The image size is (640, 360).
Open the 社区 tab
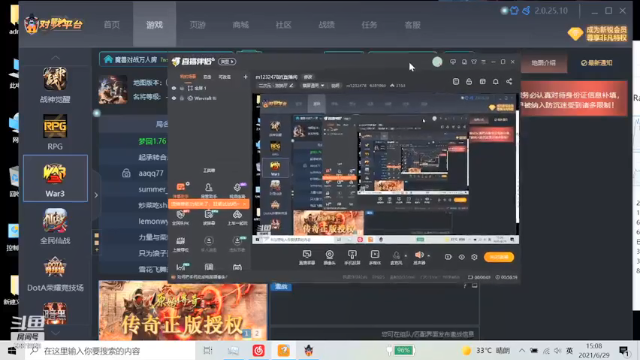(x=283, y=24)
